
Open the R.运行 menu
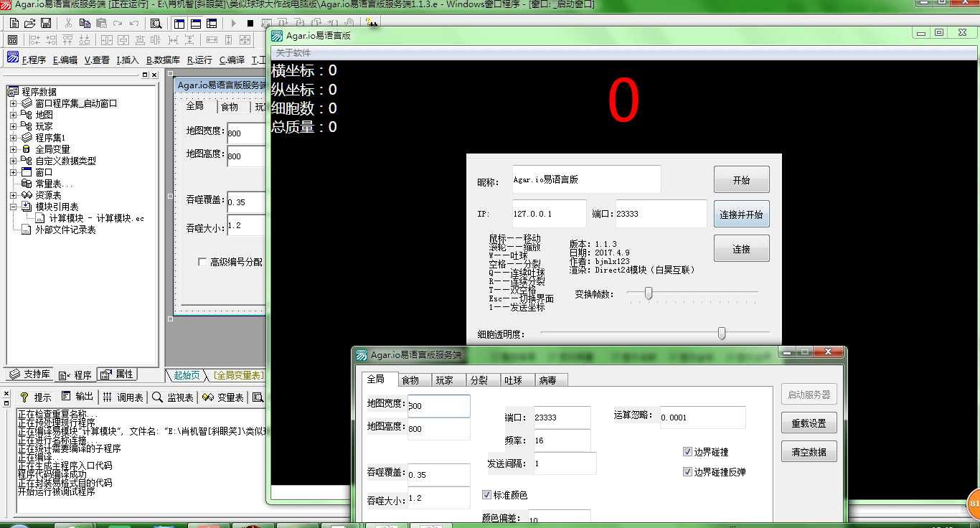click(x=199, y=60)
